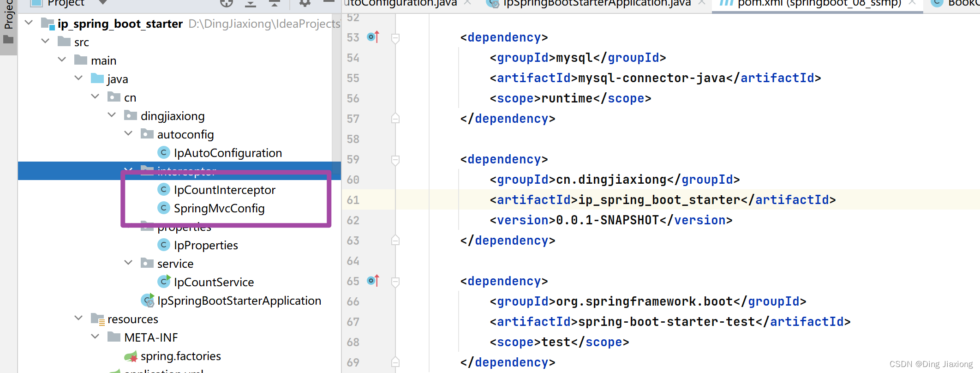Click the IpCountInterceptor class icon
The image size is (980, 373).
click(163, 189)
